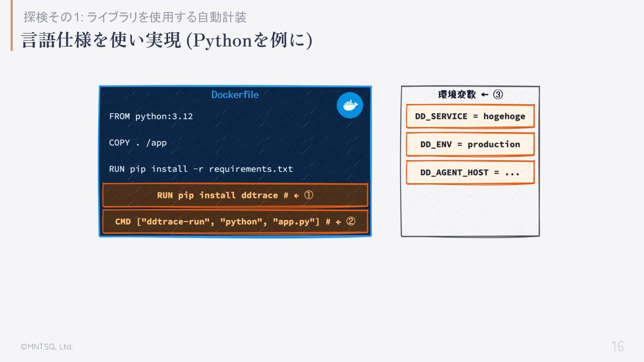This screenshot has width=644, height=362.
Task: Select the "FROM python:3.12" line
Action: (151, 116)
